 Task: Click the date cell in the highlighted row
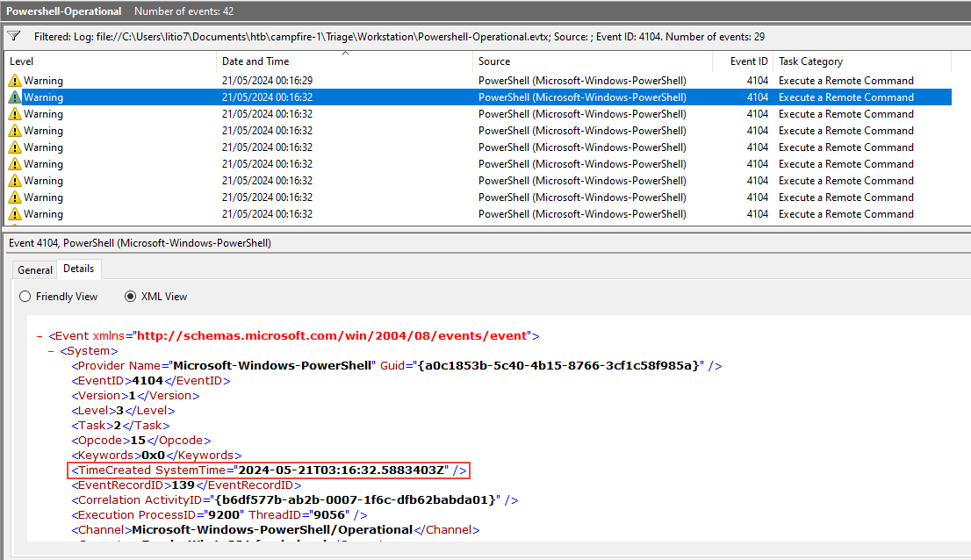(x=268, y=97)
